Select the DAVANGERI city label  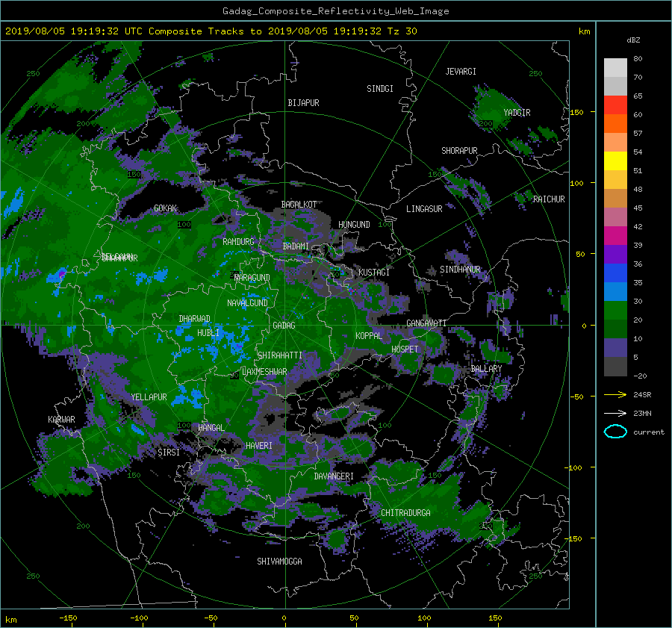tap(334, 476)
